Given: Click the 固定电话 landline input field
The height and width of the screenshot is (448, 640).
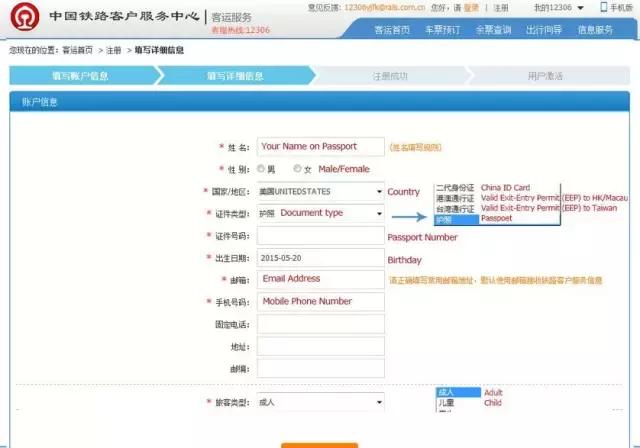Looking at the screenshot, I should [321, 324].
